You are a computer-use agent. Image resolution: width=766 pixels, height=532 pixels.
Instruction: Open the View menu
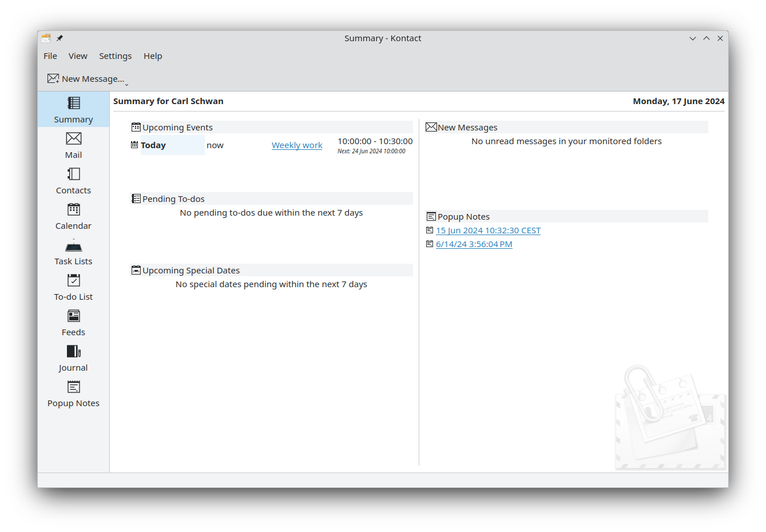pyautogui.click(x=78, y=55)
